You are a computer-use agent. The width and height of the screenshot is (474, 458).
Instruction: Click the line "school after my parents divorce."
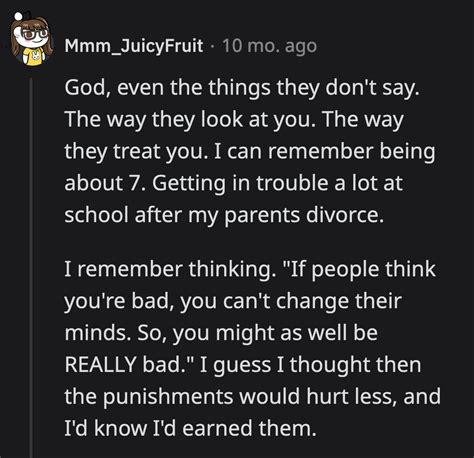pos(224,215)
